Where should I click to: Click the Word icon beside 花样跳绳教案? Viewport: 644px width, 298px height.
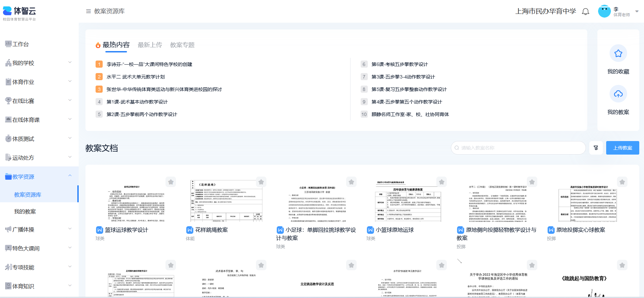coord(190,230)
